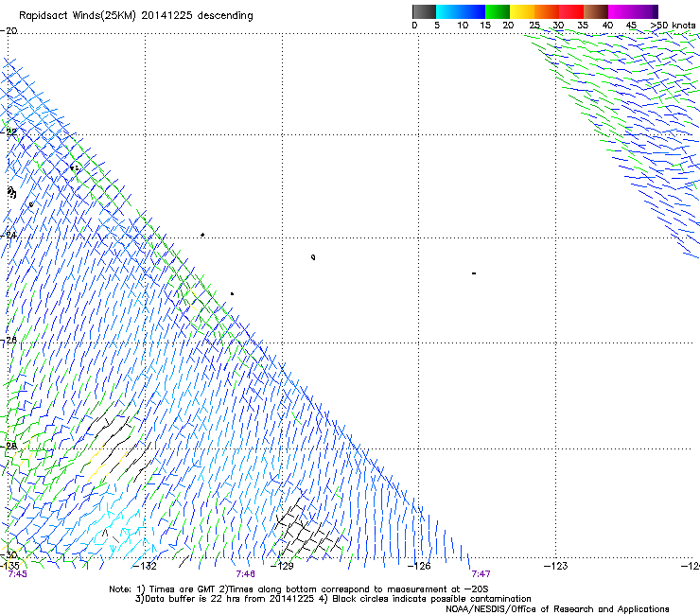This screenshot has height=615, width=700.
Task: Click the purple 7:45 time label
Action: coord(17,574)
